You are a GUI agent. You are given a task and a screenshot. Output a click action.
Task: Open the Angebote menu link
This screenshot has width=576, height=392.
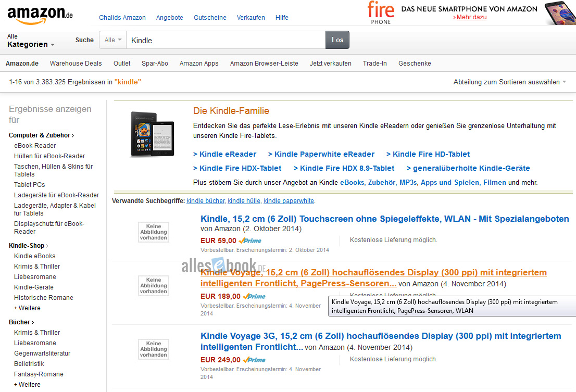pyautogui.click(x=170, y=18)
